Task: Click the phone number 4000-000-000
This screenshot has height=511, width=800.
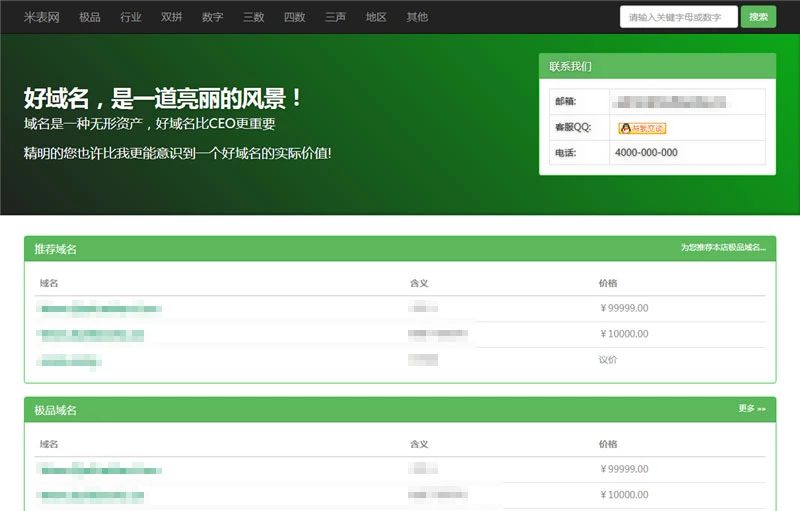Action: pyautogui.click(x=646, y=153)
